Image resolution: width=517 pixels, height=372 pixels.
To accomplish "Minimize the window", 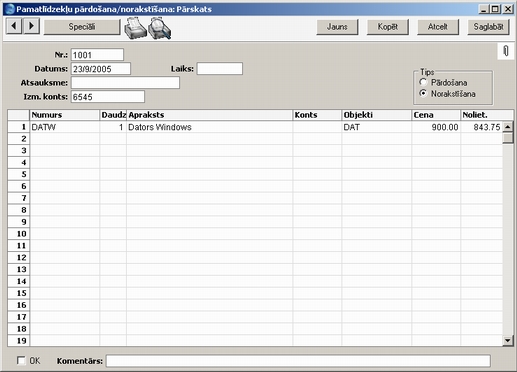I will tap(483, 9).
